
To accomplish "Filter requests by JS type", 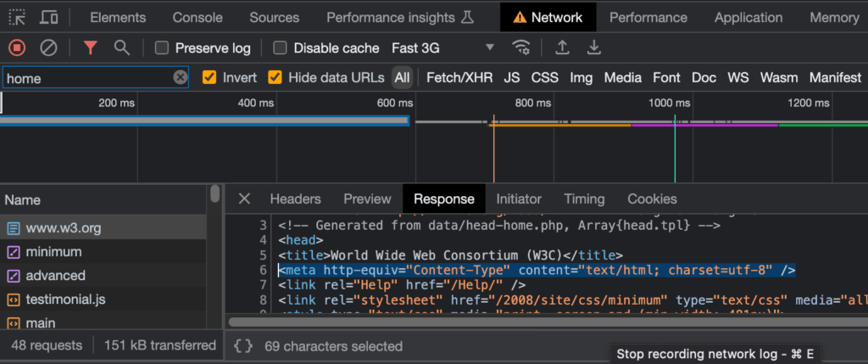I will [511, 77].
